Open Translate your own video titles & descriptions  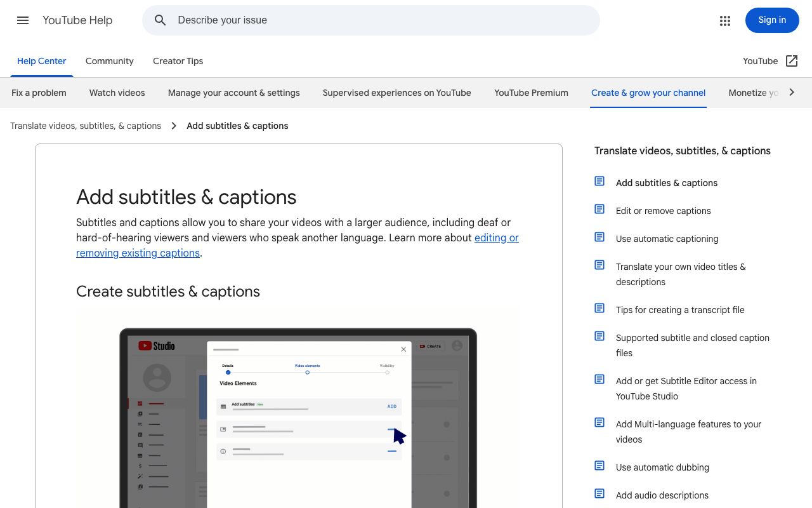click(x=681, y=274)
